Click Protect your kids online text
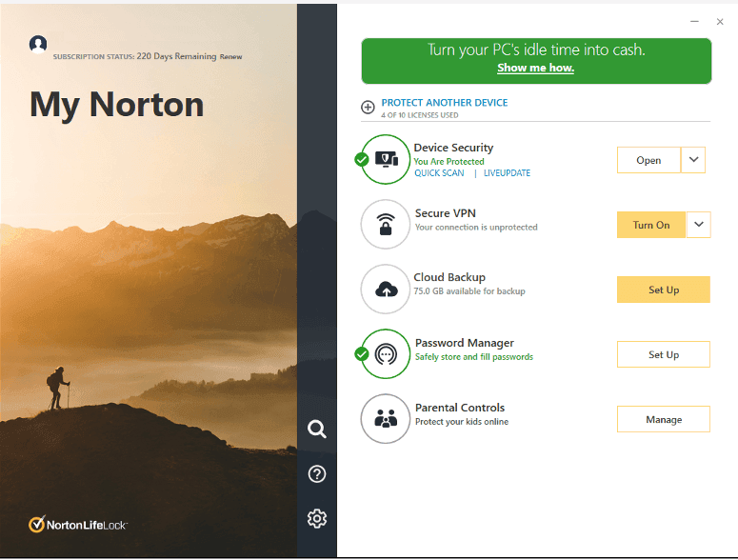 pos(462,422)
